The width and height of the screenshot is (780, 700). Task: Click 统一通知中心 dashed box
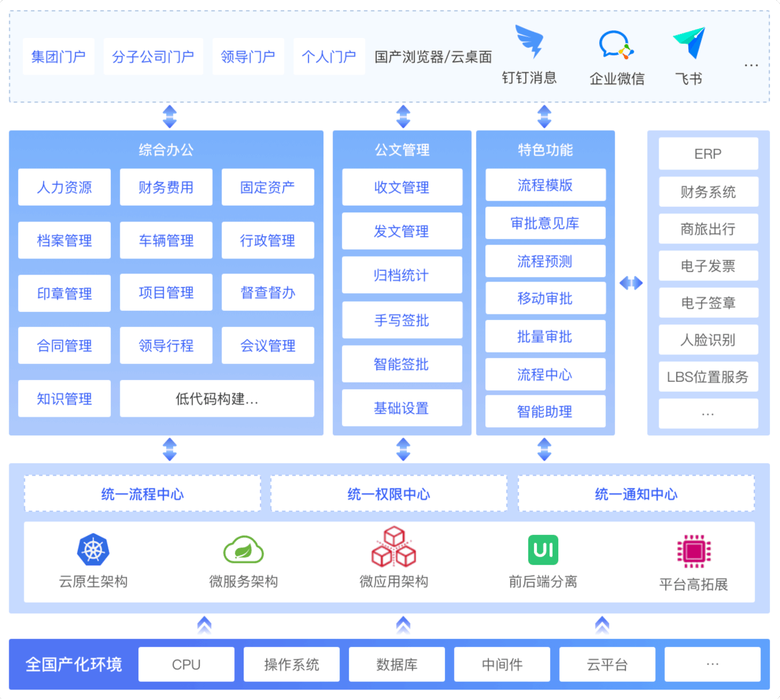click(636, 494)
